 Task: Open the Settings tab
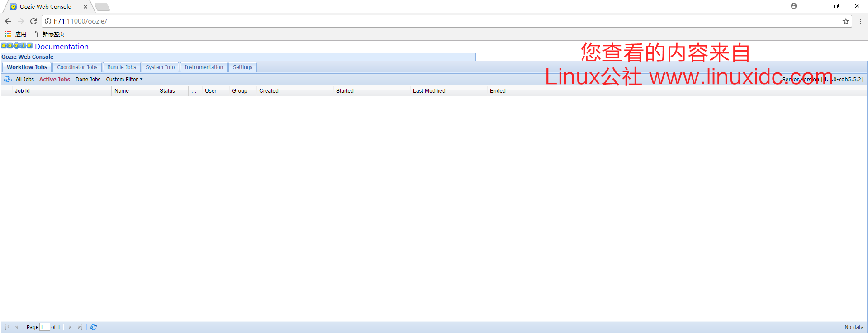coord(242,67)
